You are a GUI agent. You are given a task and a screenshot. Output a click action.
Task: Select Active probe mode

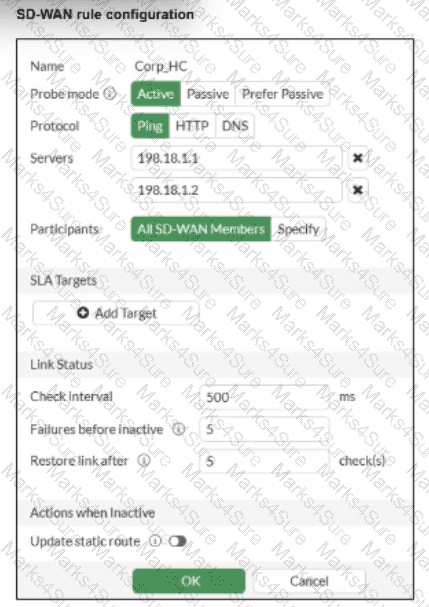click(156, 94)
